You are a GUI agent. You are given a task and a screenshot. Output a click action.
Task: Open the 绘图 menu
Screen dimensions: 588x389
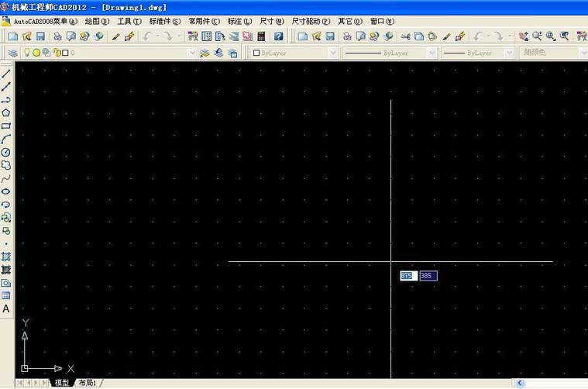[x=97, y=22]
